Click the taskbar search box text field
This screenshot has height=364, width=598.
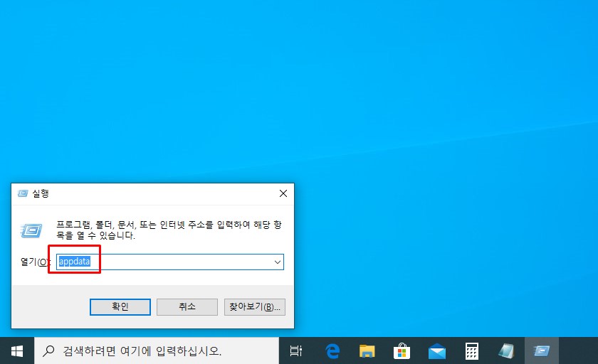157,350
